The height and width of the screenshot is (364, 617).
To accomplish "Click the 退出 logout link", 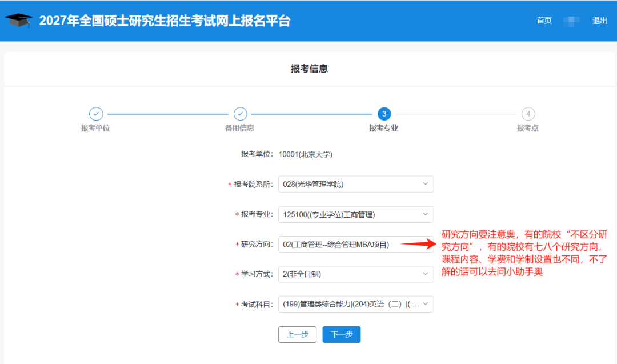I will point(600,21).
